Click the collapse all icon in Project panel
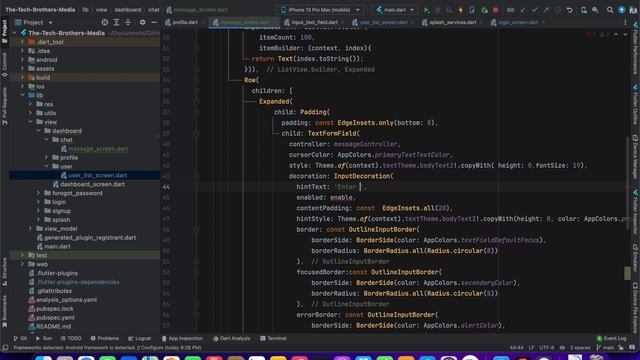The width and height of the screenshot is (640, 360). point(128,22)
